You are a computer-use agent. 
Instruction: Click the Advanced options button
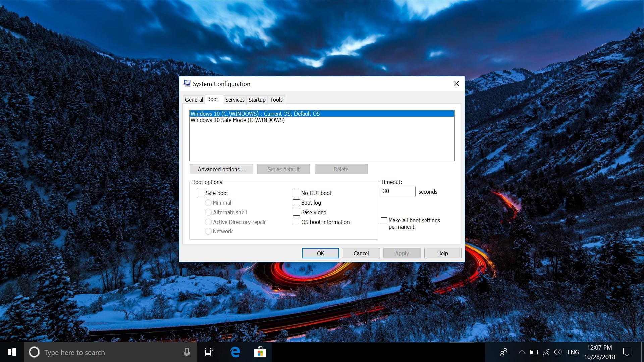point(221,169)
